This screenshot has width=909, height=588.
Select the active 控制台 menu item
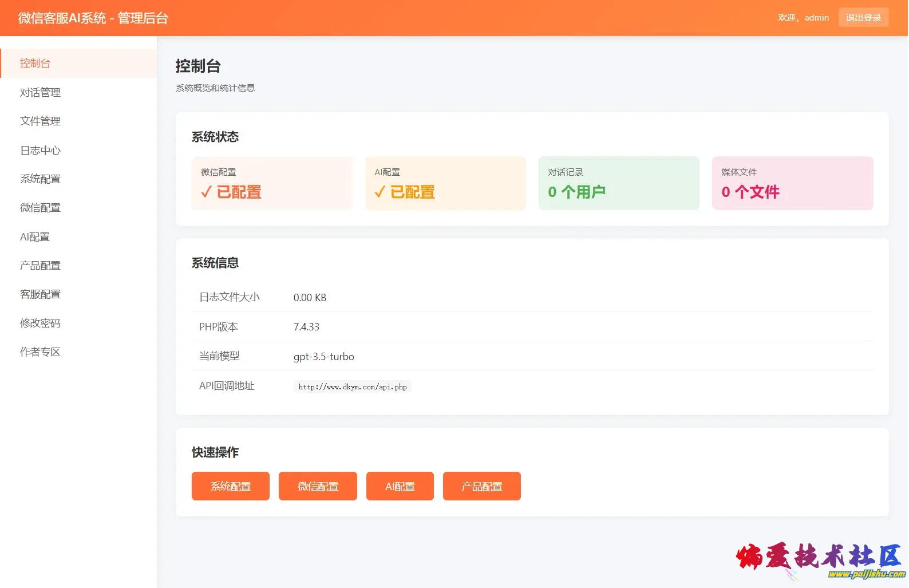35,63
